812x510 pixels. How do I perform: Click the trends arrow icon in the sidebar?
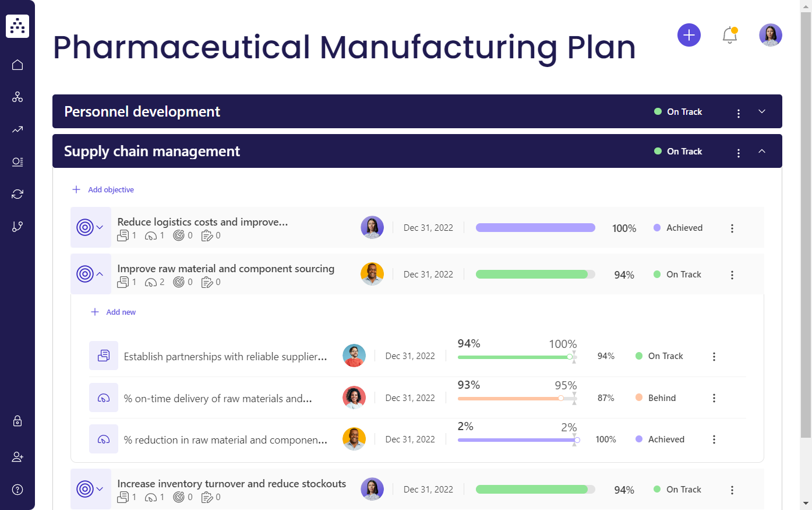tap(17, 129)
